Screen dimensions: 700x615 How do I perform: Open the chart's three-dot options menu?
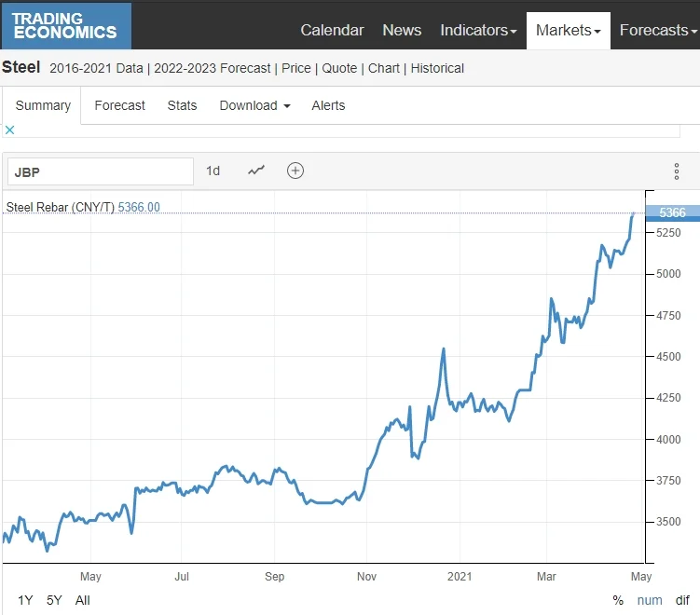pos(677,171)
